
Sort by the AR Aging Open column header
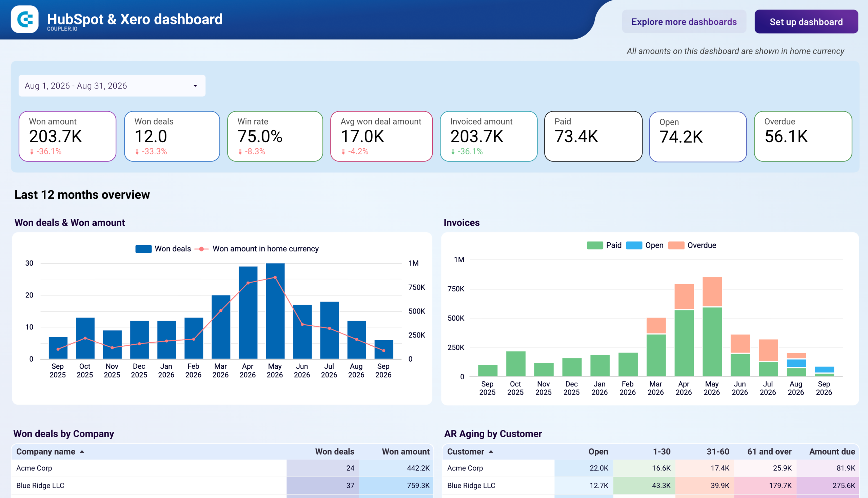[x=598, y=452]
